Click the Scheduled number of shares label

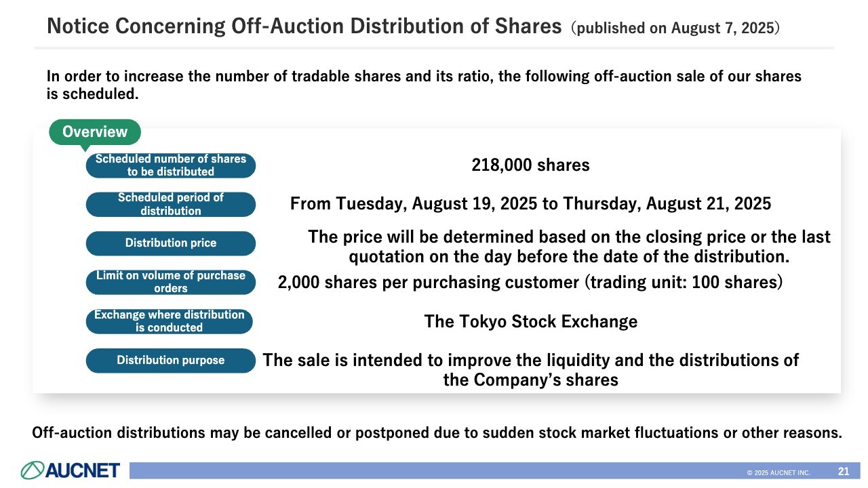pos(170,165)
